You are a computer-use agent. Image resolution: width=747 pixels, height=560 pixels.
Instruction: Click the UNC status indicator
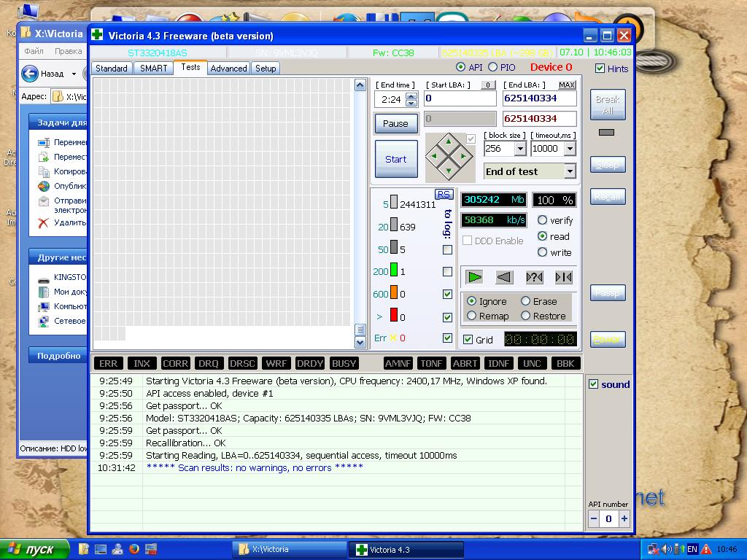click(x=532, y=363)
